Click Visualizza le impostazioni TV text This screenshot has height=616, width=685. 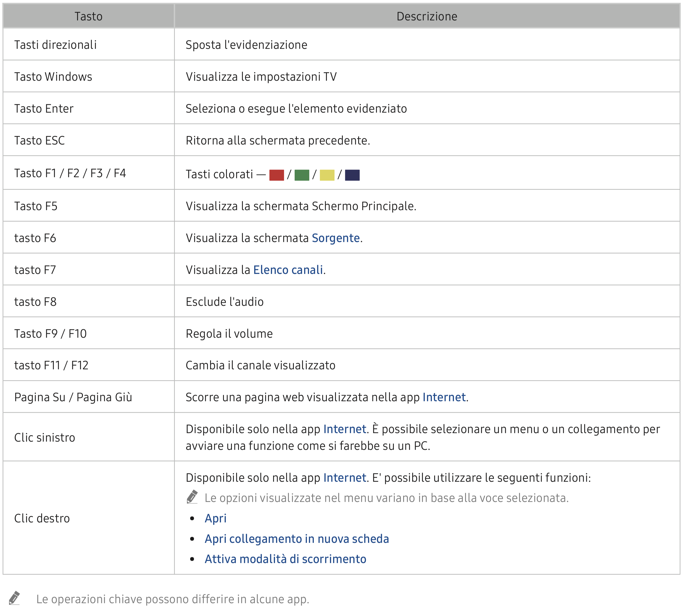pyautogui.click(x=261, y=77)
